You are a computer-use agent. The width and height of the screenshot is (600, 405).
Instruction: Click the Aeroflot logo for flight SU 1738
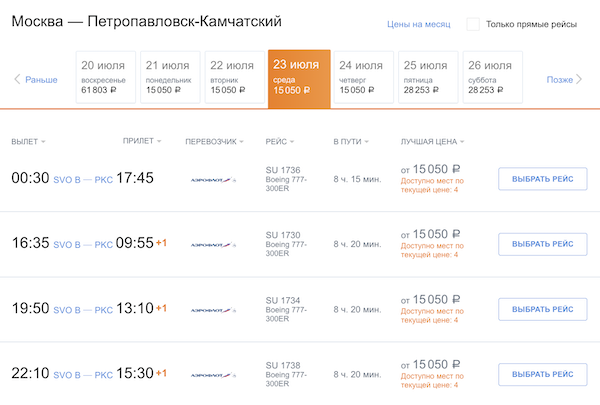point(213,375)
